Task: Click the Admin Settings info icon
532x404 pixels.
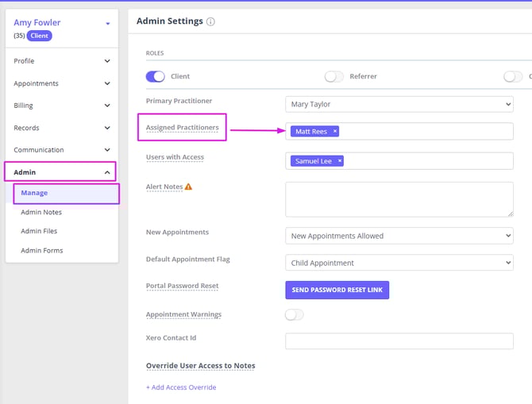Action: pos(210,21)
